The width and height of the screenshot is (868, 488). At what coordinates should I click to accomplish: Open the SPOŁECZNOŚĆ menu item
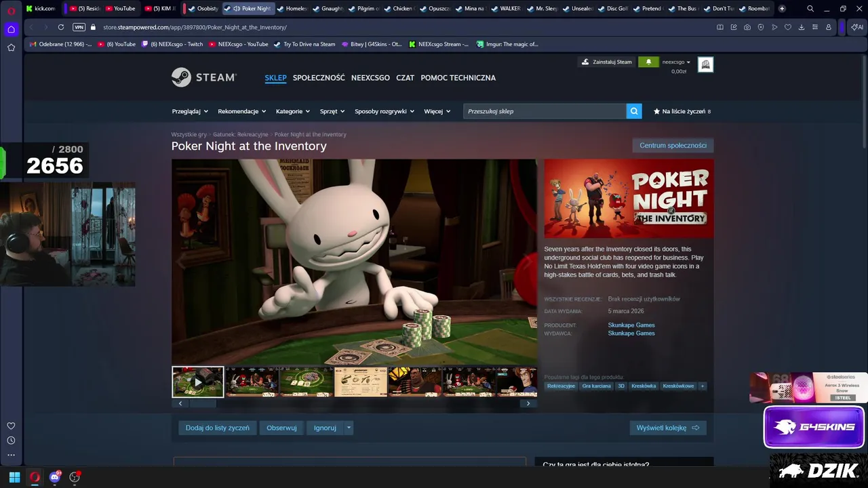coord(319,77)
